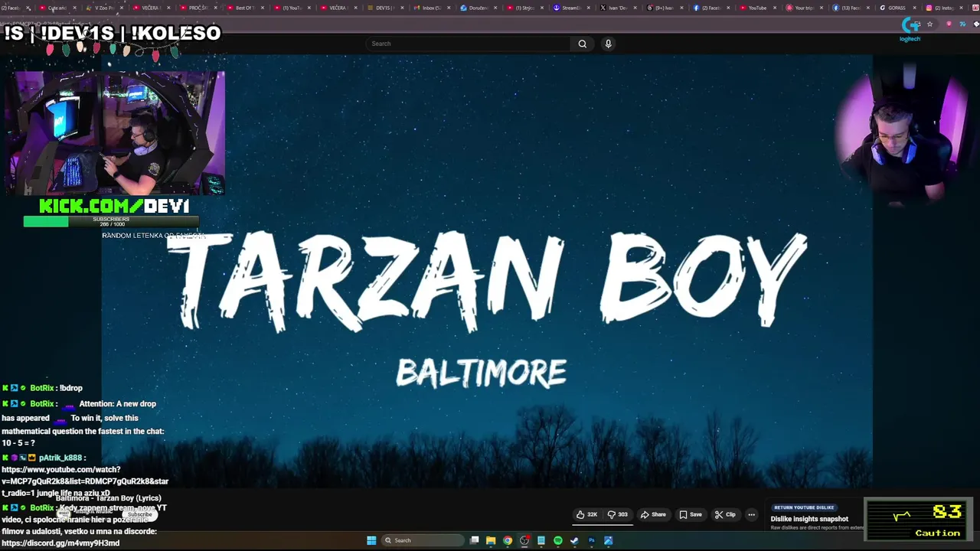
Task: Activate voice search microphone icon
Action: pyautogui.click(x=608, y=44)
